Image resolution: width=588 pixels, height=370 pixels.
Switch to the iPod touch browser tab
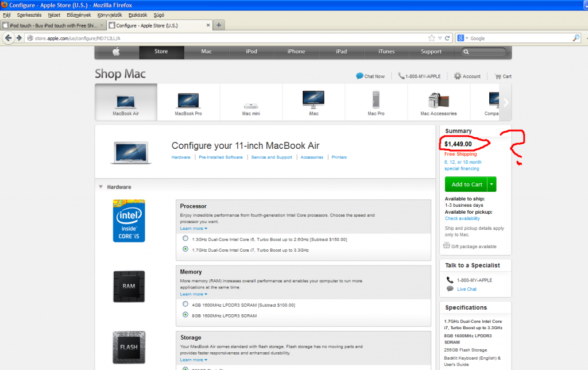click(x=53, y=25)
